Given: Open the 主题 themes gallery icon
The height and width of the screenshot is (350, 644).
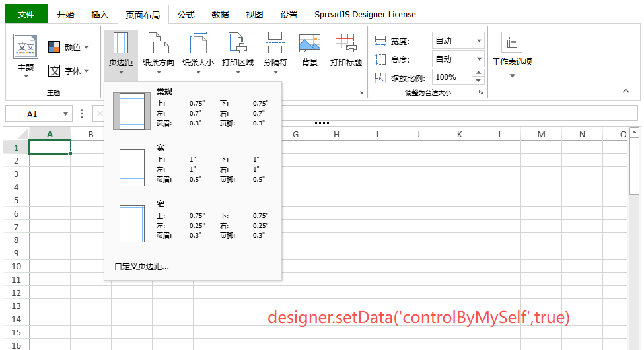Looking at the screenshot, I should pyautogui.click(x=26, y=46).
